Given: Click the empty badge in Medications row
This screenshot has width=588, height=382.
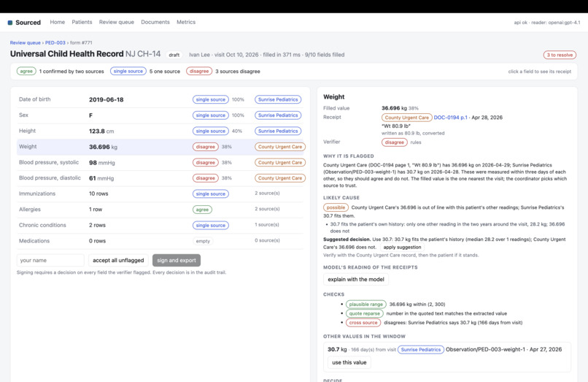Looking at the screenshot, I should 203,241.
